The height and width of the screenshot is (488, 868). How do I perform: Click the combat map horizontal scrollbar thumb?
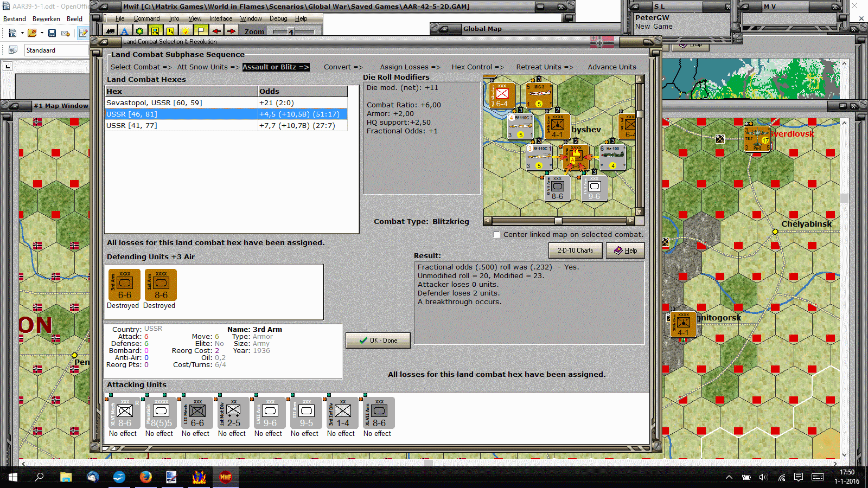[558, 221]
